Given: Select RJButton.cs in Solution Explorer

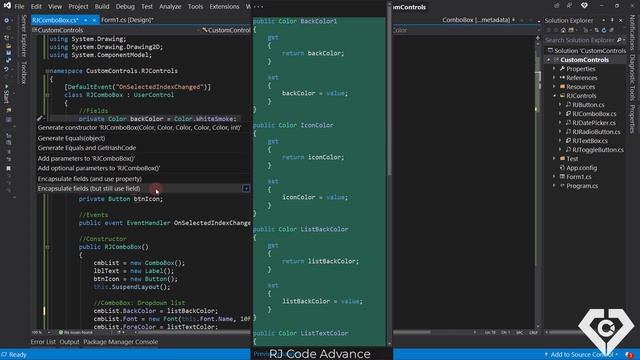Looking at the screenshot, I should click(588, 105).
